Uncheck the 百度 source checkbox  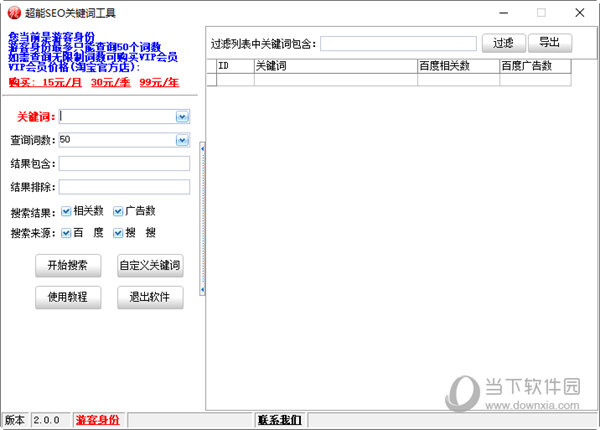(x=66, y=233)
